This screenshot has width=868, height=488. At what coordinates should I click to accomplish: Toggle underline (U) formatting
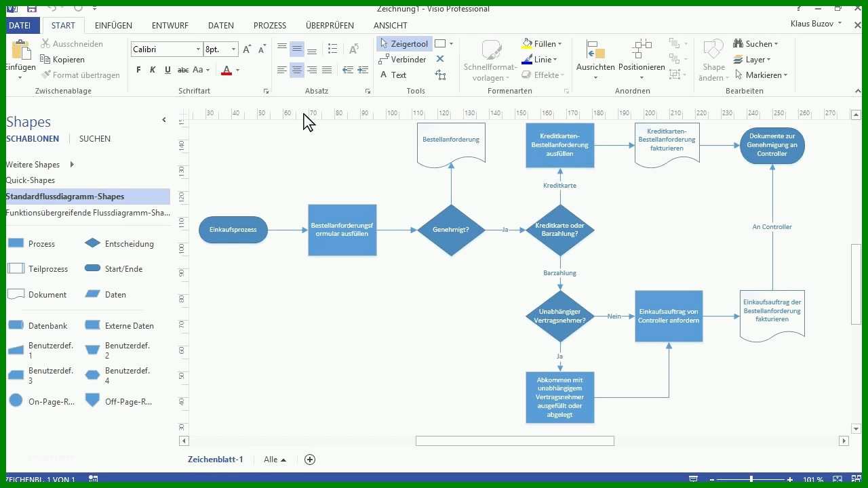point(167,70)
